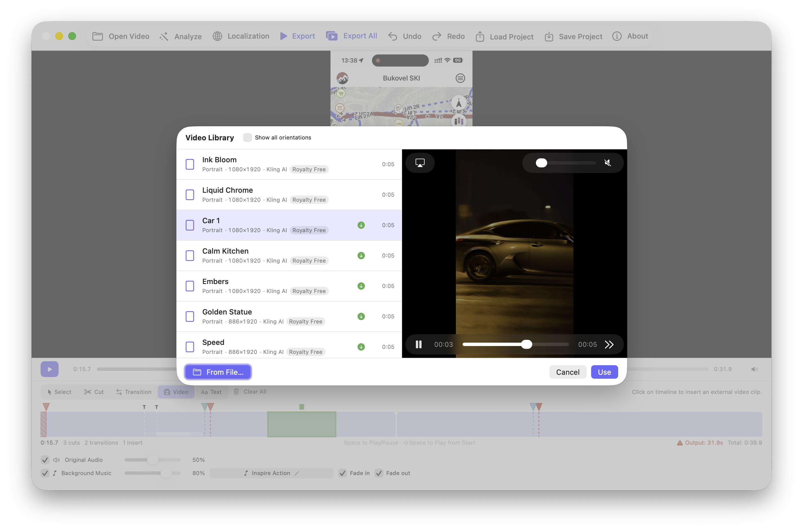
Task: Click the Redo arrow icon
Action: 437,36
